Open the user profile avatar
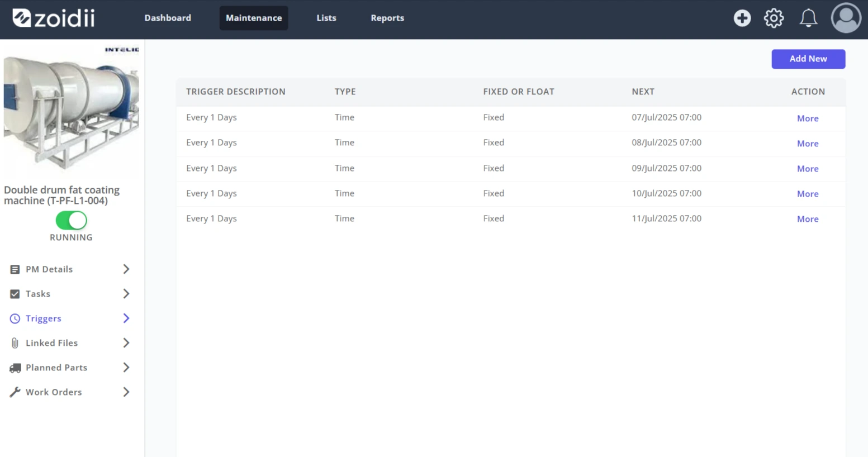The image size is (868, 457). tap(846, 18)
